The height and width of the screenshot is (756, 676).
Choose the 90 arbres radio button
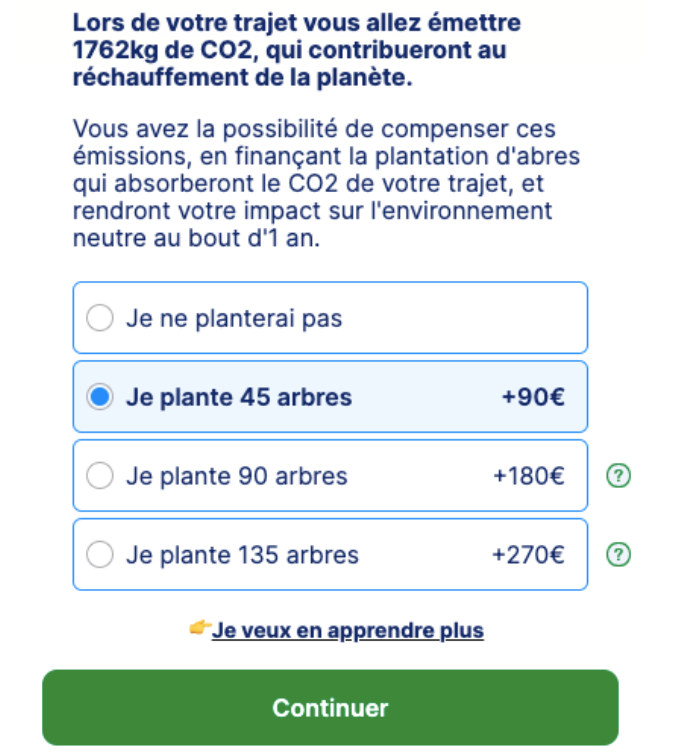coord(100,476)
